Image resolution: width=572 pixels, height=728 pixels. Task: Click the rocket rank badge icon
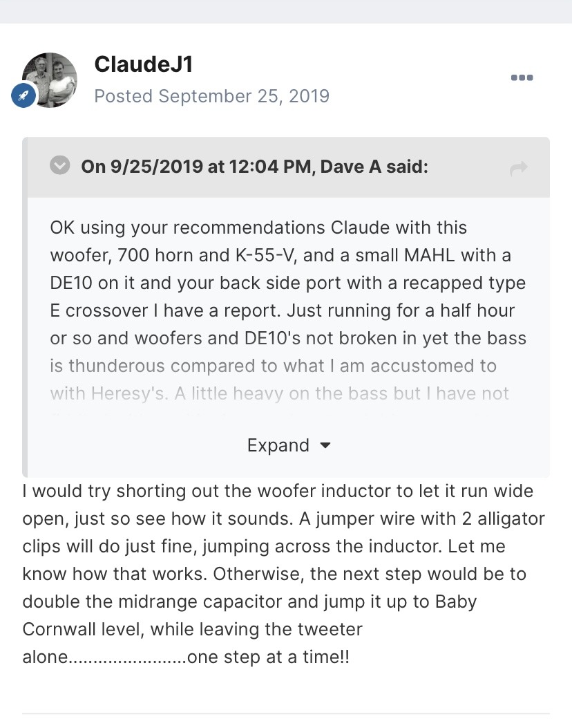coord(23,95)
